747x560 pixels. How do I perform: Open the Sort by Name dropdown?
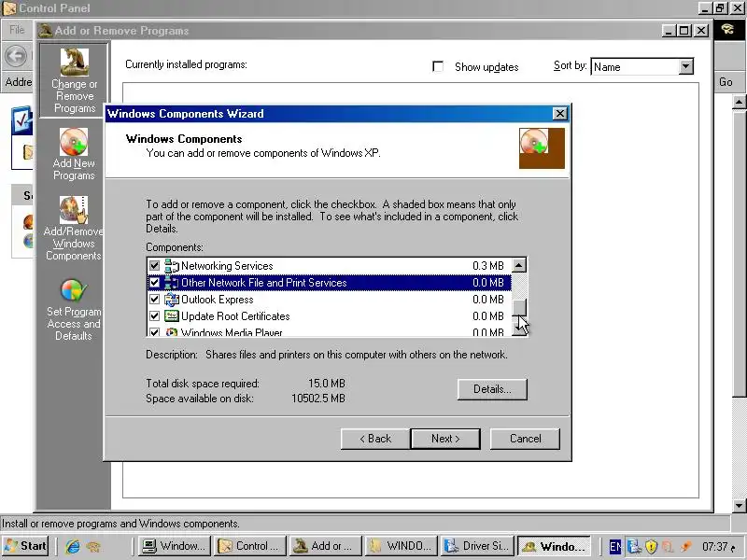[685, 66]
